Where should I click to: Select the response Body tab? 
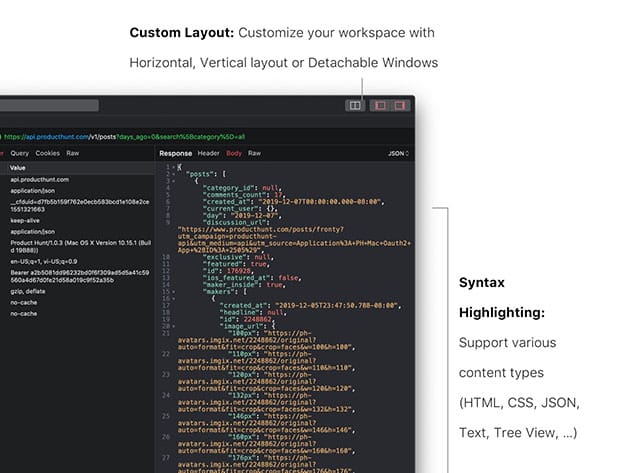[234, 153]
